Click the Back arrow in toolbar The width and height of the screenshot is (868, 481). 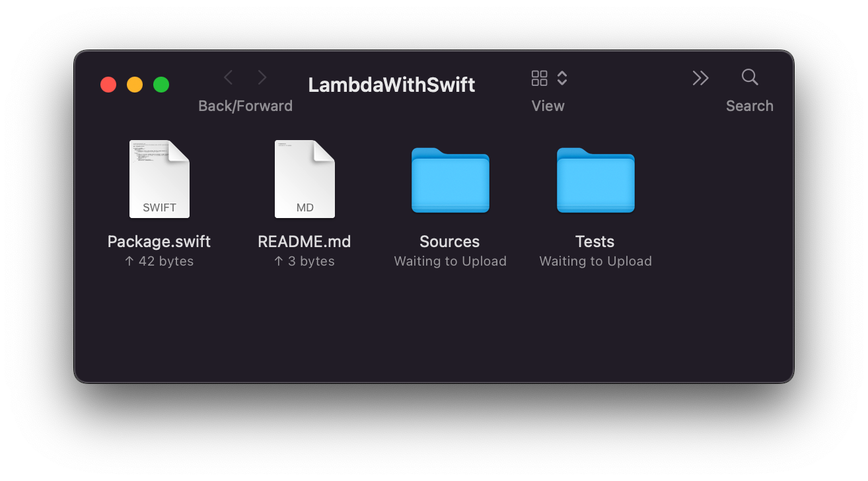(229, 78)
